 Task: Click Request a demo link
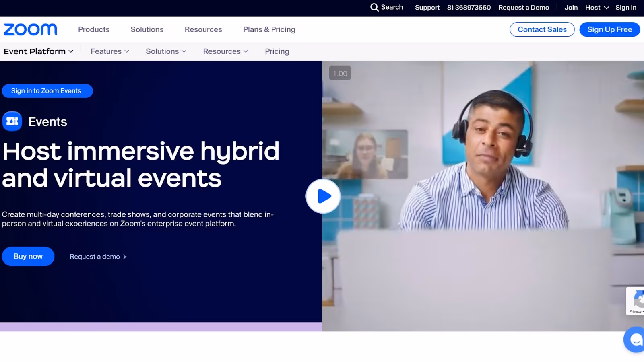(98, 257)
